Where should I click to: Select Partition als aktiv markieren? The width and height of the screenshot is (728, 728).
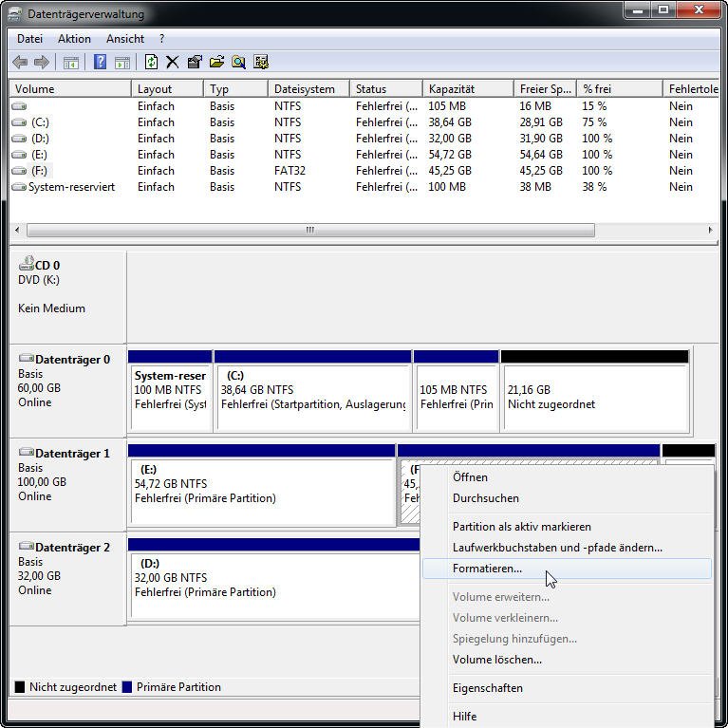click(567, 527)
